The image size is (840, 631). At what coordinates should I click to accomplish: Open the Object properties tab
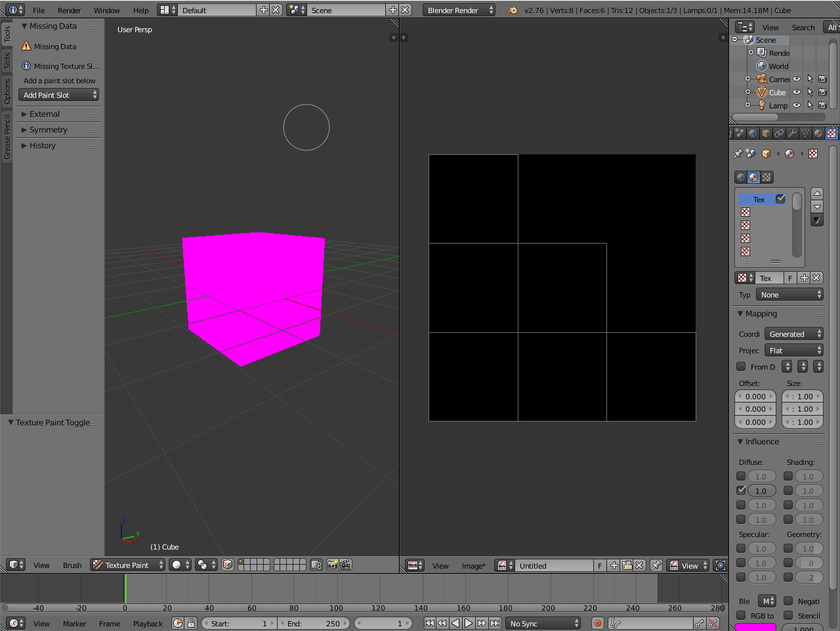point(766,133)
